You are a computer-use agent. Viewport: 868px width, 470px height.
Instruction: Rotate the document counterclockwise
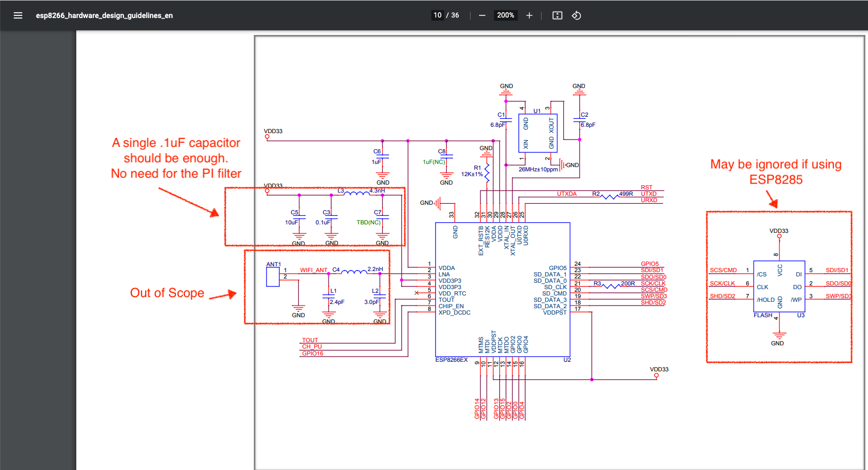coord(577,15)
